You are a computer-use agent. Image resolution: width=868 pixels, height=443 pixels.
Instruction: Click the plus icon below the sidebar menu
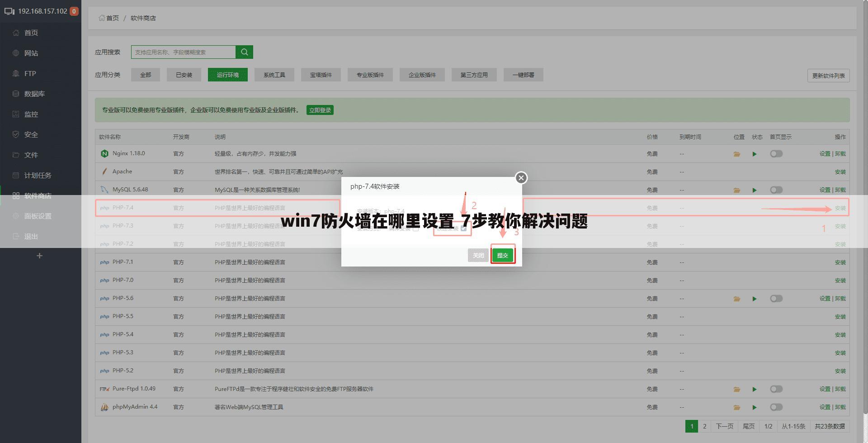(x=39, y=256)
